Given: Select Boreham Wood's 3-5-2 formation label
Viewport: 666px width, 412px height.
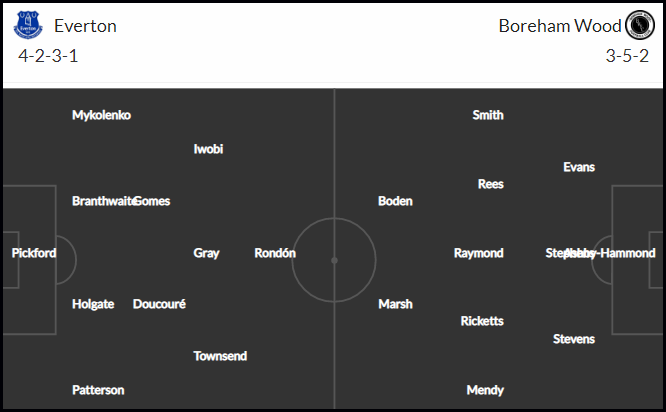Looking at the screenshot, I should coord(627,56).
